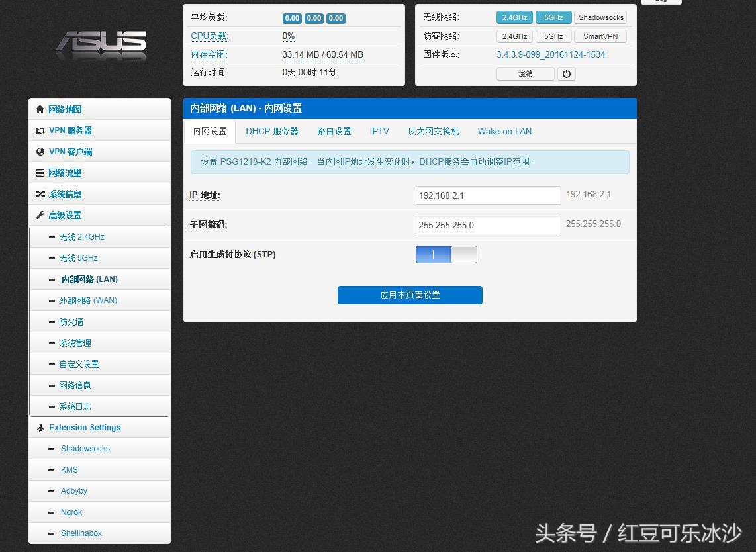Screen dimensions: 756x552
Task: Enable Shadowsocks status view
Action: [600, 17]
